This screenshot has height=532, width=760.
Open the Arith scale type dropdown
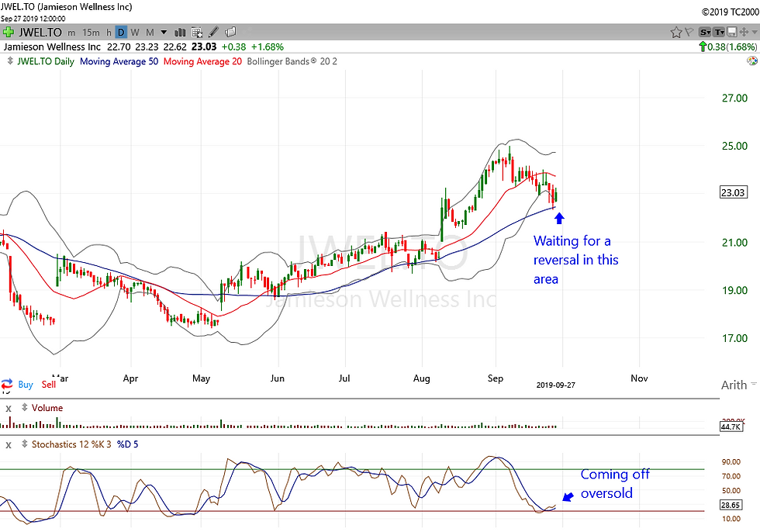pyautogui.click(x=738, y=385)
